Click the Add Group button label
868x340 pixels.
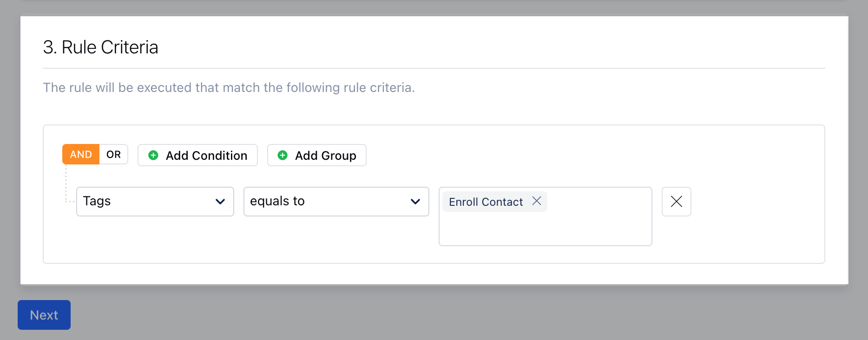pyautogui.click(x=326, y=156)
